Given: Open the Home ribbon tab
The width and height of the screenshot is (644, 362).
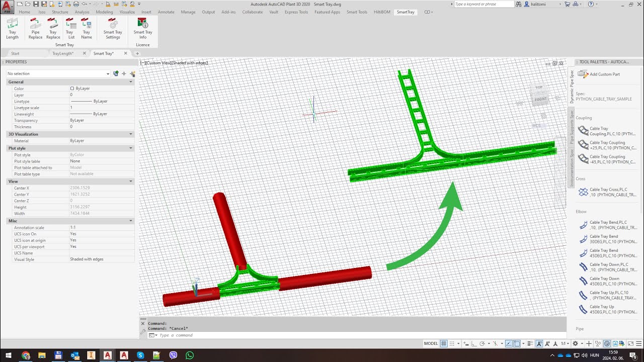Looking at the screenshot, I should [x=24, y=12].
